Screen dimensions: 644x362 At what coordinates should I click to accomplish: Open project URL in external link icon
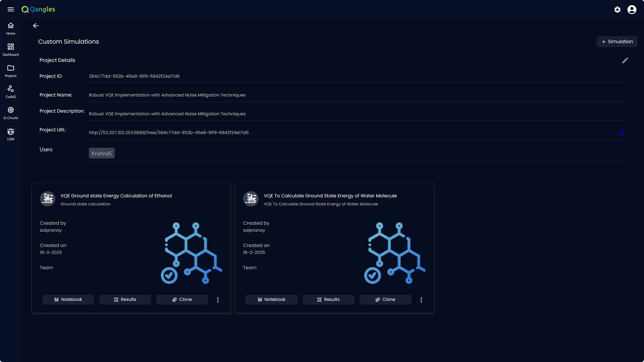622,133
